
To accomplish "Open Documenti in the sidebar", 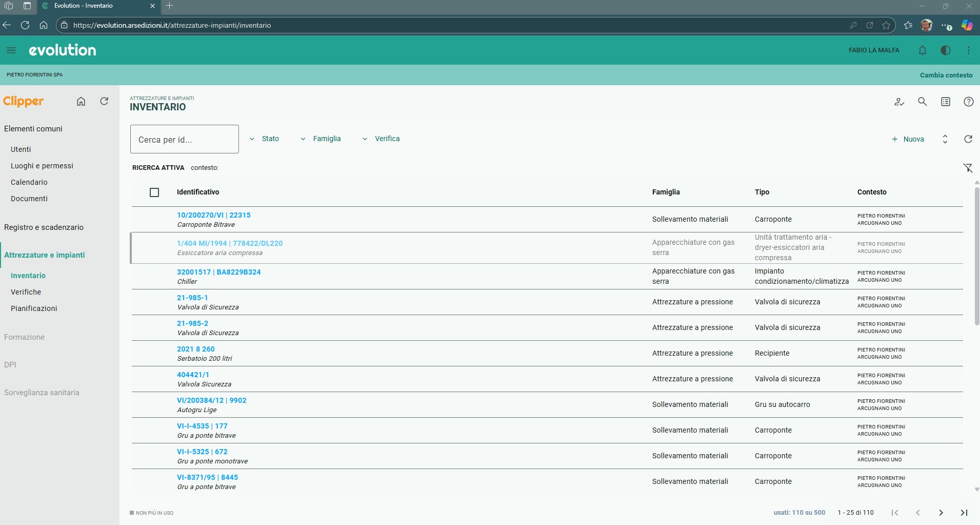I will (x=29, y=199).
